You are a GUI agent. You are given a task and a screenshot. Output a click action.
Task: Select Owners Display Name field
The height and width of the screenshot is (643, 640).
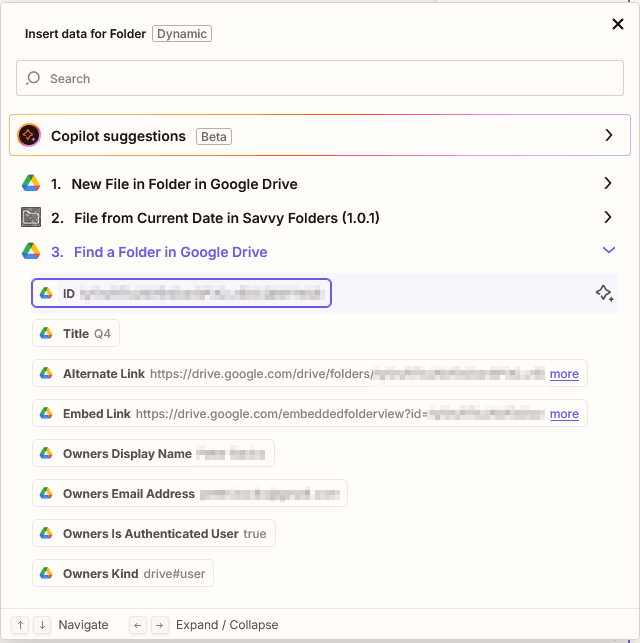[153, 453]
